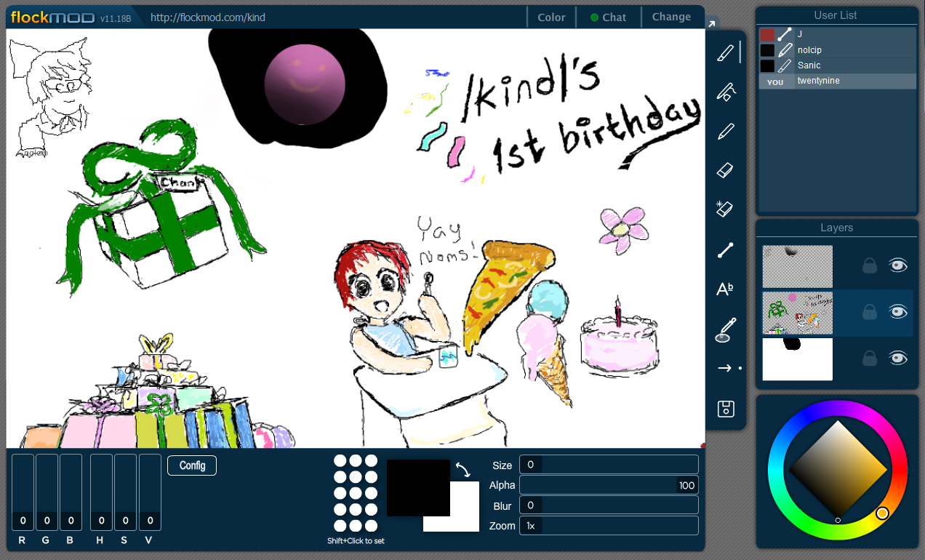
Task: Select the airbrush/smudge tool below the brush
Action: (x=726, y=92)
